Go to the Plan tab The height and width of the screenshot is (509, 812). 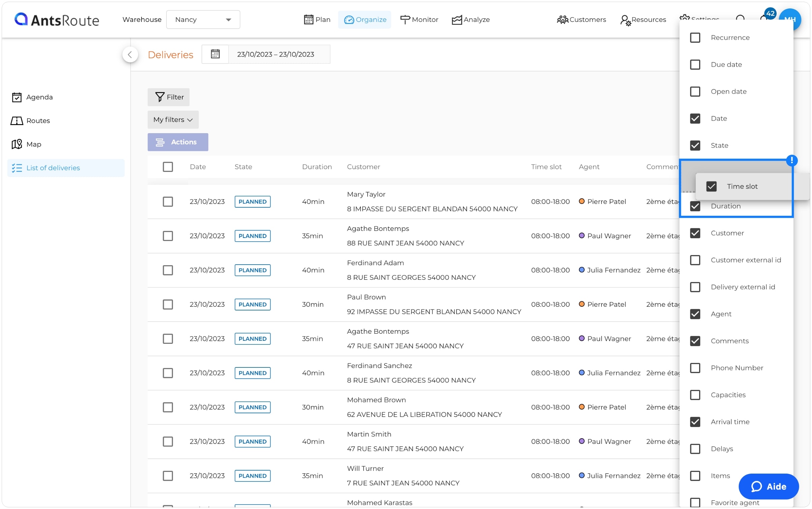tap(317, 20)
